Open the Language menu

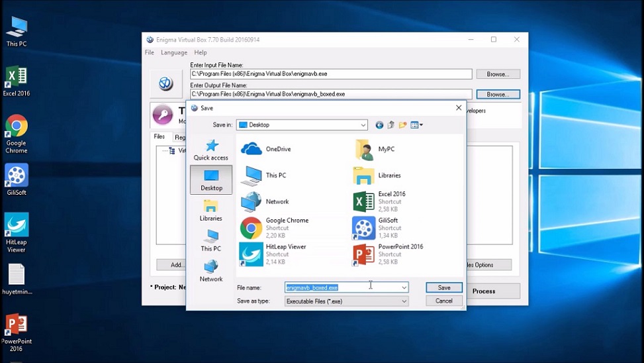tap(173, 52)
